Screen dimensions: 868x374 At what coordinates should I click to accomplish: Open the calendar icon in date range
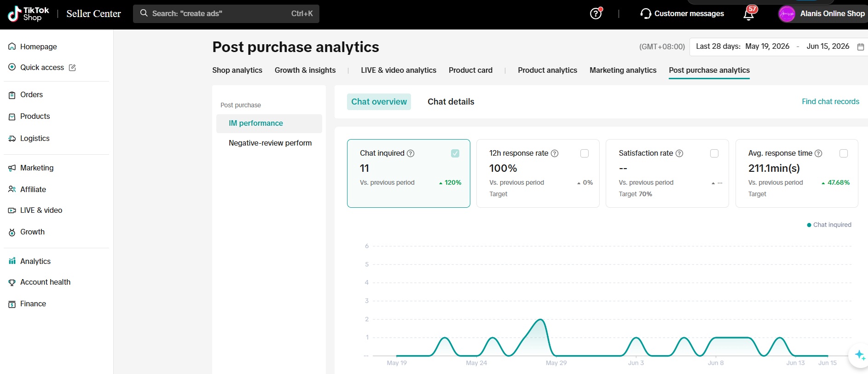tap(861, 47)
